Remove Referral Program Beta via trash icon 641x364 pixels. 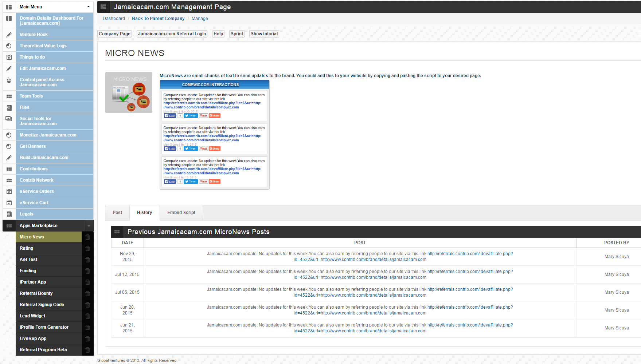click(87, 350)
